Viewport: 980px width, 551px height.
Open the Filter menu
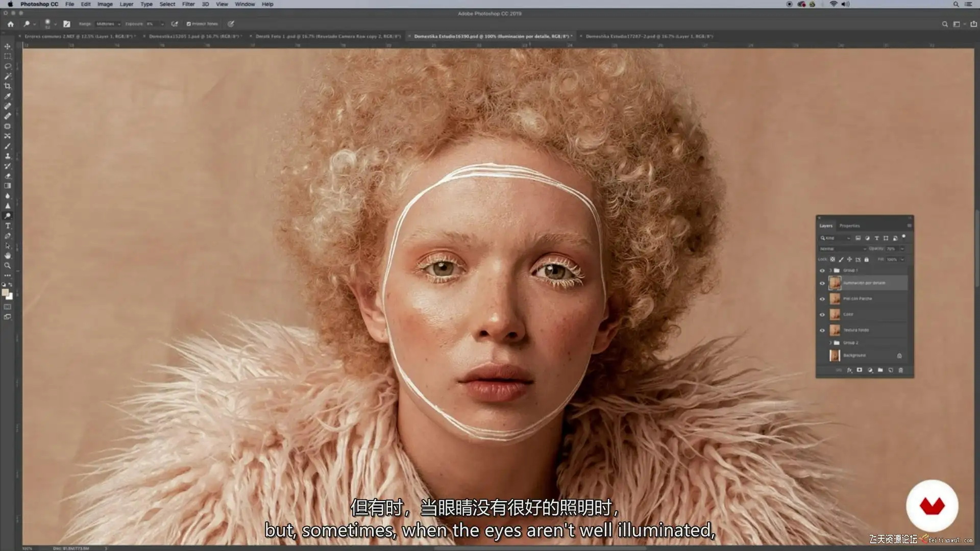[x=188, y=4]
